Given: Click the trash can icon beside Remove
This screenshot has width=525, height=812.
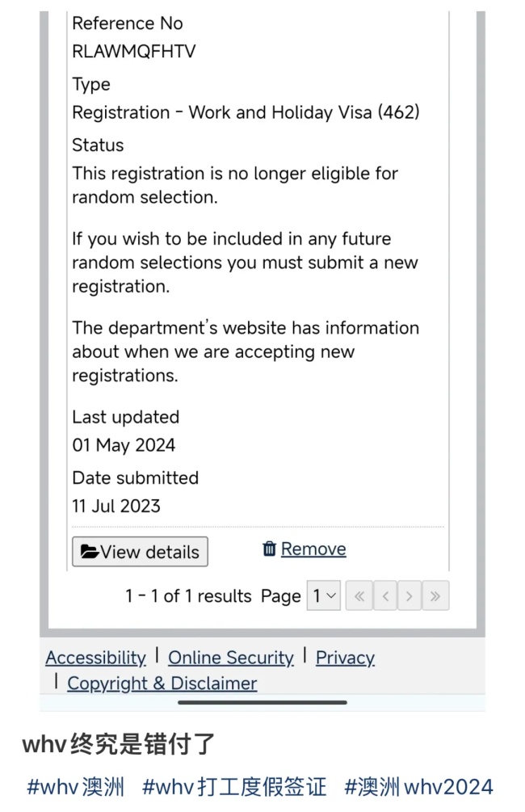Looking at the screenshot, I should [269, 549].
